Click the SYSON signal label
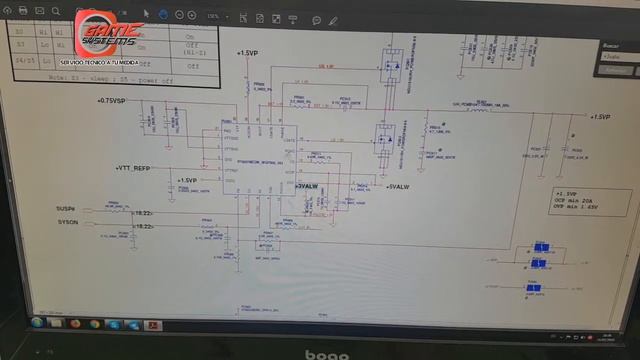The image size is (640, 360). click(68, 222)
